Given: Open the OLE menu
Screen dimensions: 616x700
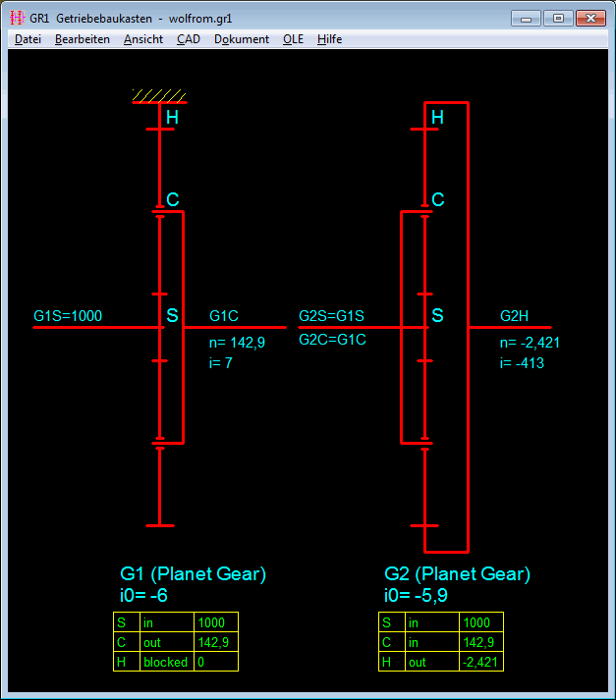Looking at the screenshot, I should pos(293,39).
